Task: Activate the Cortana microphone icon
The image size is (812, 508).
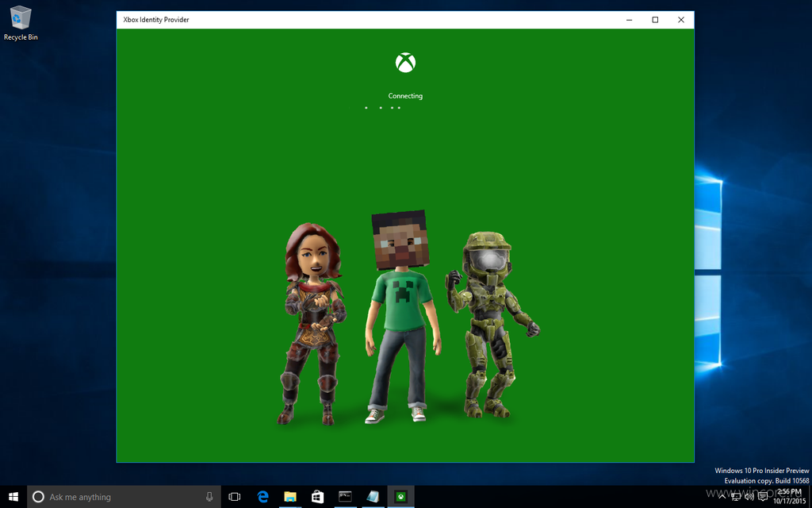Action: click(209, 497)
